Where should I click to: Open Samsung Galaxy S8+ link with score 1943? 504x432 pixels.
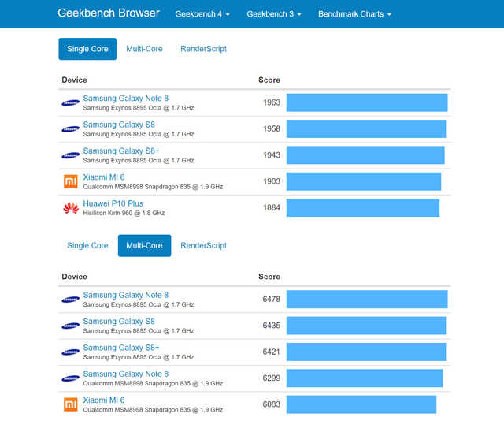[x=121, y=151]
